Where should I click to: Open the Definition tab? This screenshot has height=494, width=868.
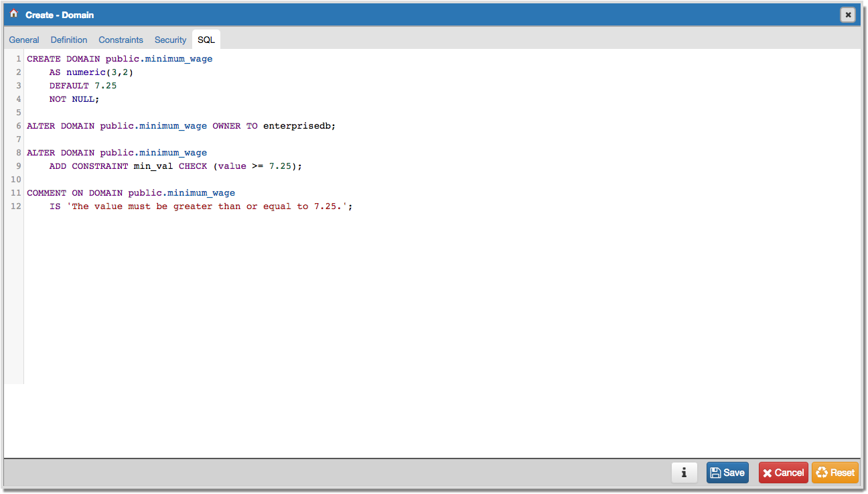(69, 40)
